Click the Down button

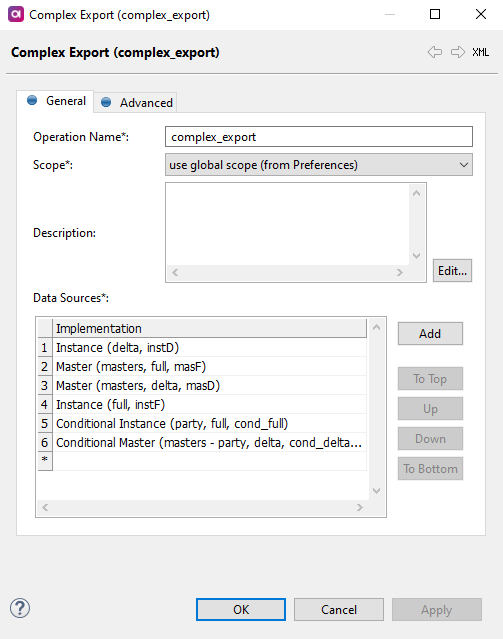pos(430,438)
